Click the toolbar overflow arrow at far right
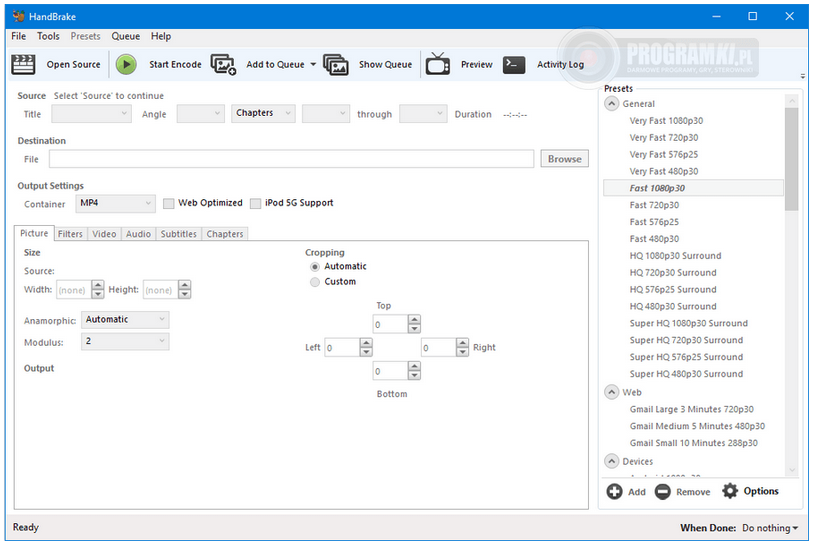814x546 pixels. tap(803, 76)
